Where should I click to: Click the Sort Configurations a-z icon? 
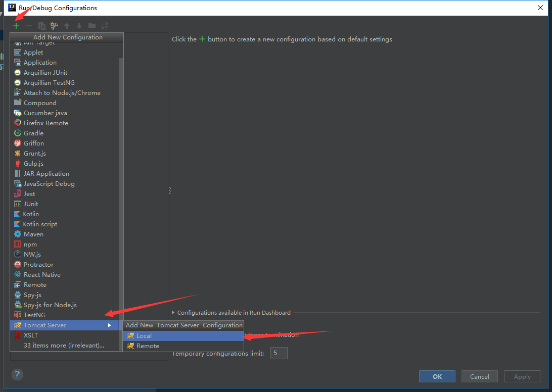tap(105, 26)
